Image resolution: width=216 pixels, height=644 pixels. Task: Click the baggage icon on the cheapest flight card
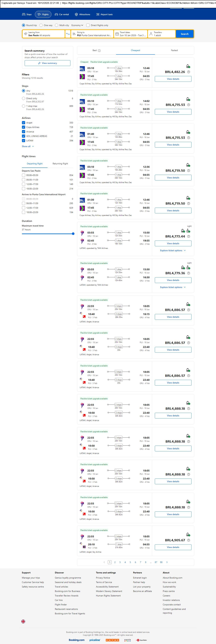[x=188, y=66]
